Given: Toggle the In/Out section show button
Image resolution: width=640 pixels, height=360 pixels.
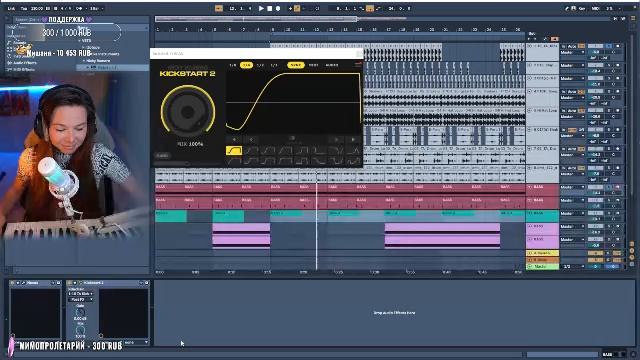Looking at the screenshot, I should [x=632, y=244].
